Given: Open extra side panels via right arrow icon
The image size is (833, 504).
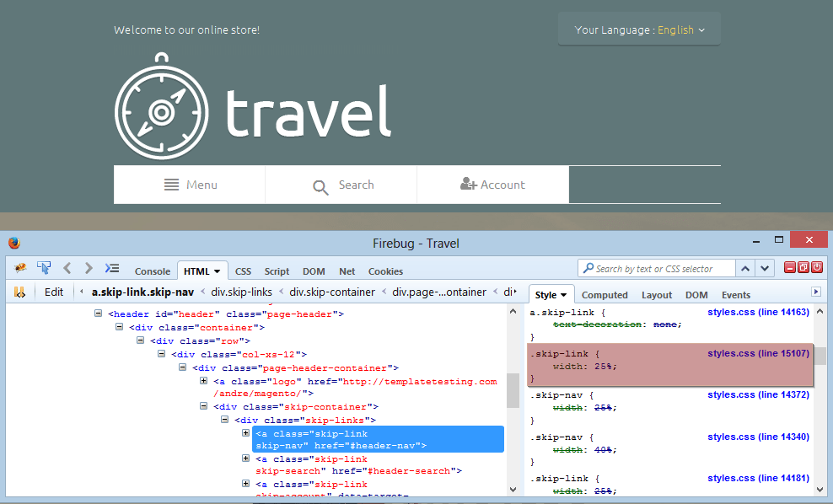Looking at the screenshot, I should point(816,291).
